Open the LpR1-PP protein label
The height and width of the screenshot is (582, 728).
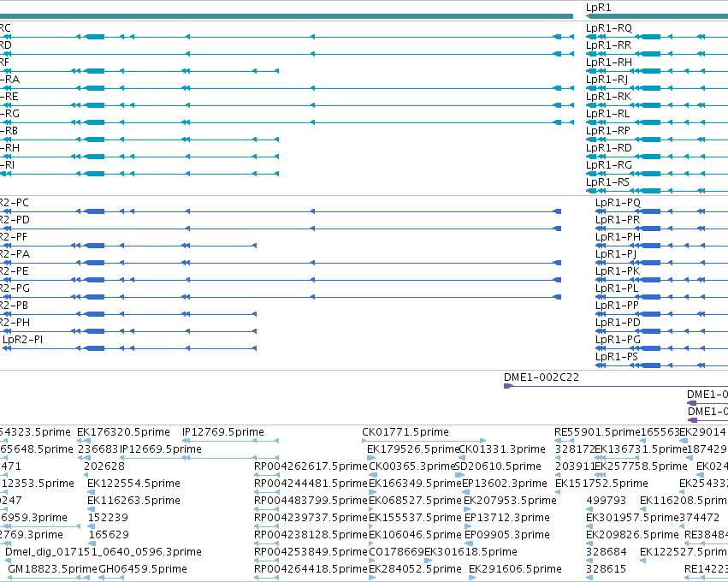pyautogui.click(x=617, y=306)
